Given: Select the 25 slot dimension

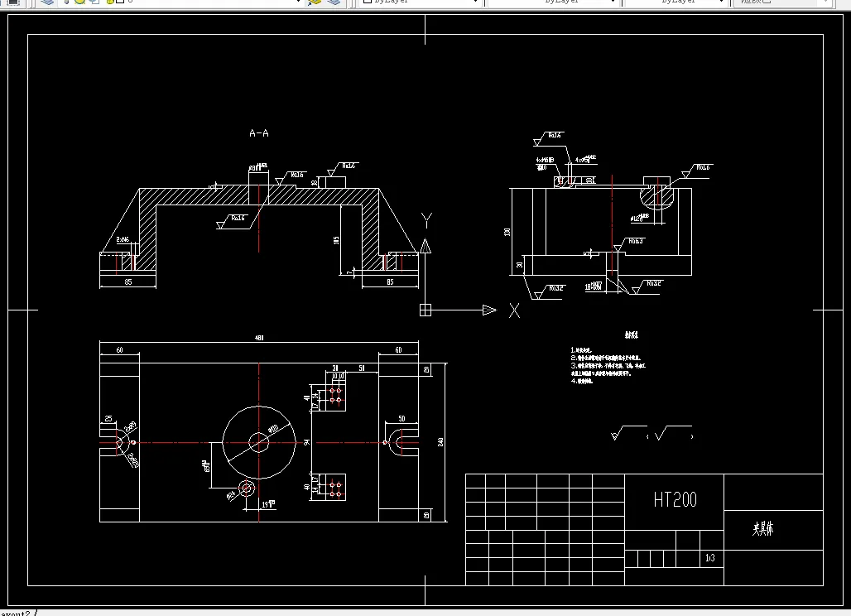Looking at the screenshot, I should (108, 418).
